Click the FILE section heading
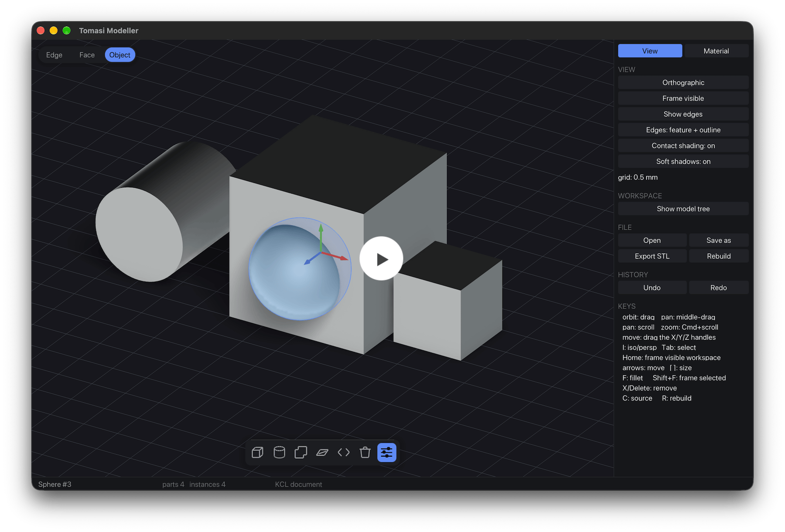 pos(625,227)
